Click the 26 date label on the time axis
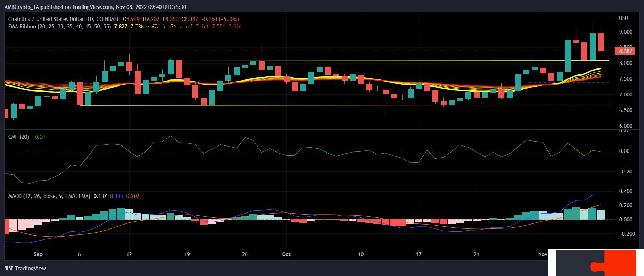 click(x=245, y=254)
